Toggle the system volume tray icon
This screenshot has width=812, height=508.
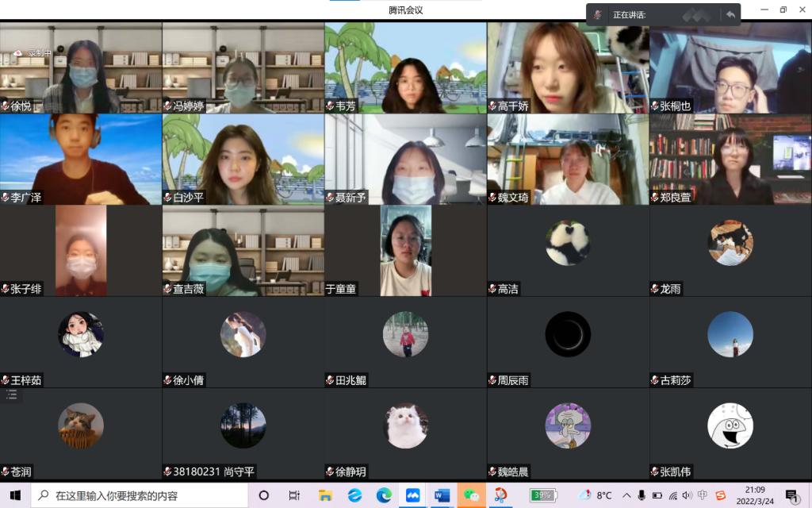(x=687, y=495)
